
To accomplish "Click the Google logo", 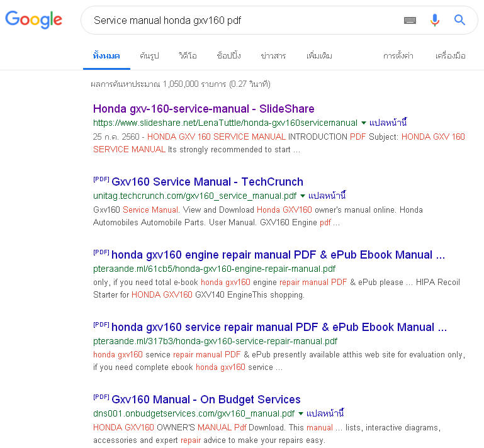I will pos(34,20).
